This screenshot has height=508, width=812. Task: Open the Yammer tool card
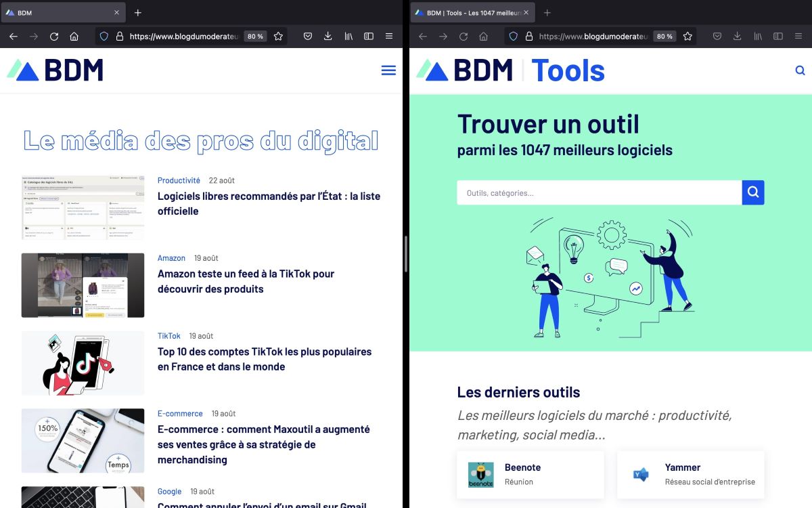tap(691, 475)
